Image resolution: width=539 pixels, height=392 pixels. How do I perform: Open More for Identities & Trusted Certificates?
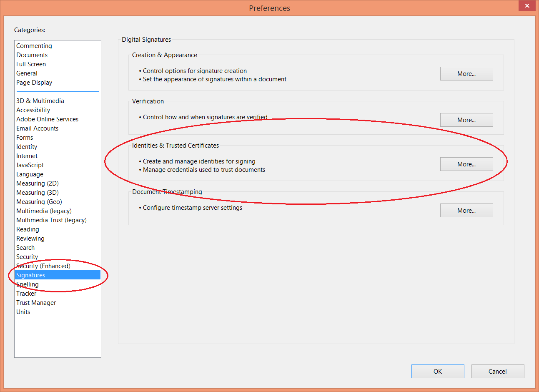click(x=466, y=164)
